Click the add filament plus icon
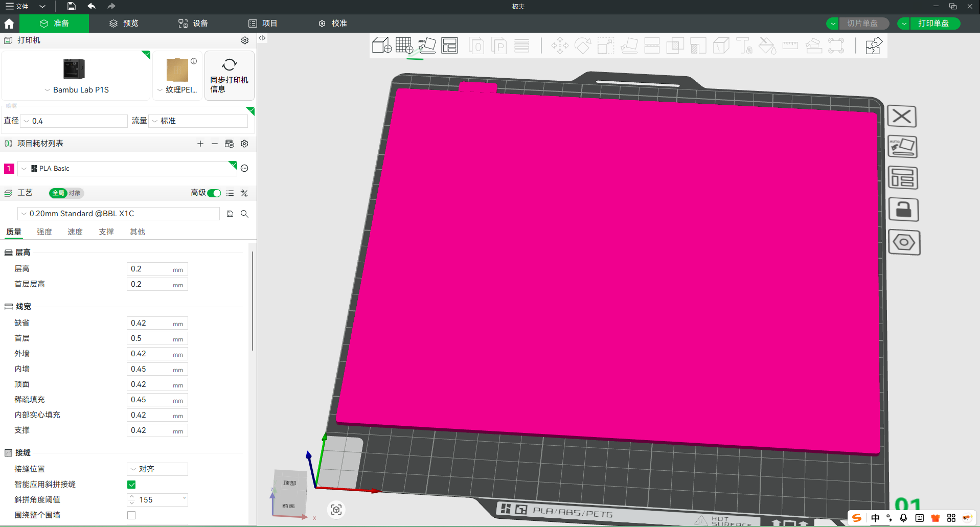This screenshot has height=527, width=980. [x=200, y=144]
